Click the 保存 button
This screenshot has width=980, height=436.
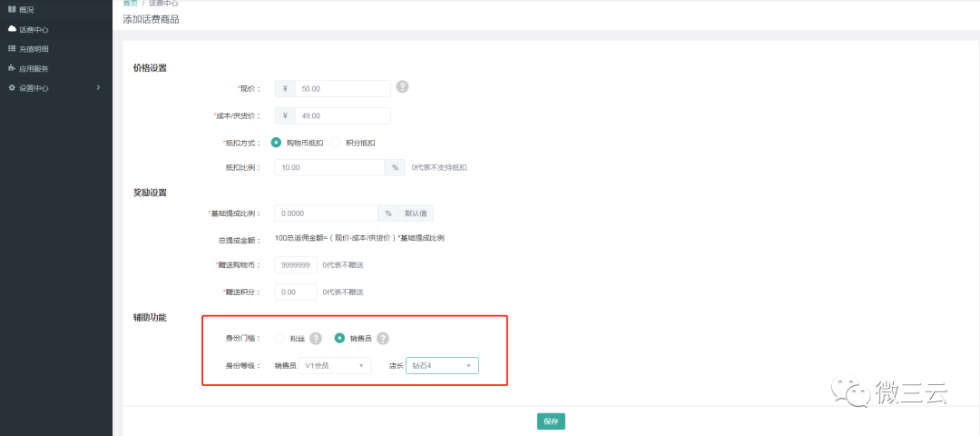pyautogui.click(x=552, y=421)
